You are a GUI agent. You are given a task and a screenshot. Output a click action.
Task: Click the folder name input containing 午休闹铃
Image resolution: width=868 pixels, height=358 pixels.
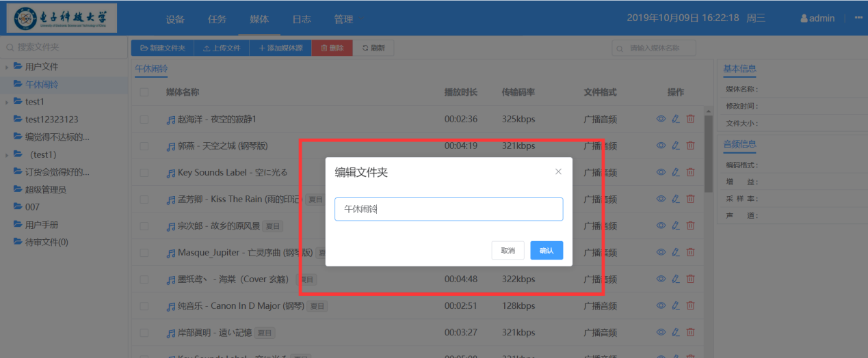448,209
